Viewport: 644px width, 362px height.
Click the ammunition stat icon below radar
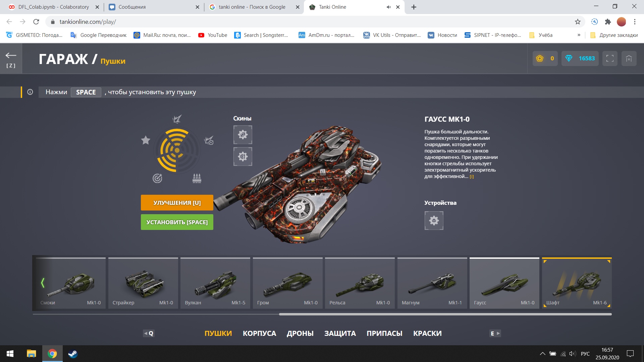point(197,178)
